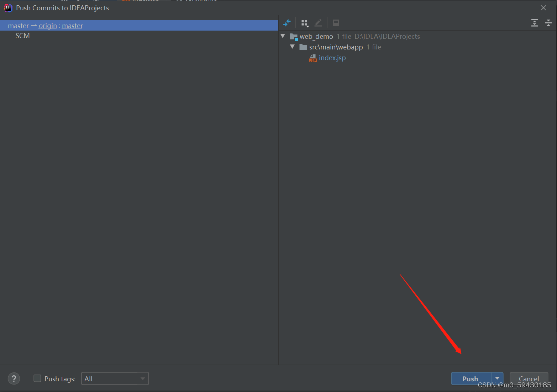Screen dimensions: 557x392
Task: Open the help question mark button
Action: [14, 378]
